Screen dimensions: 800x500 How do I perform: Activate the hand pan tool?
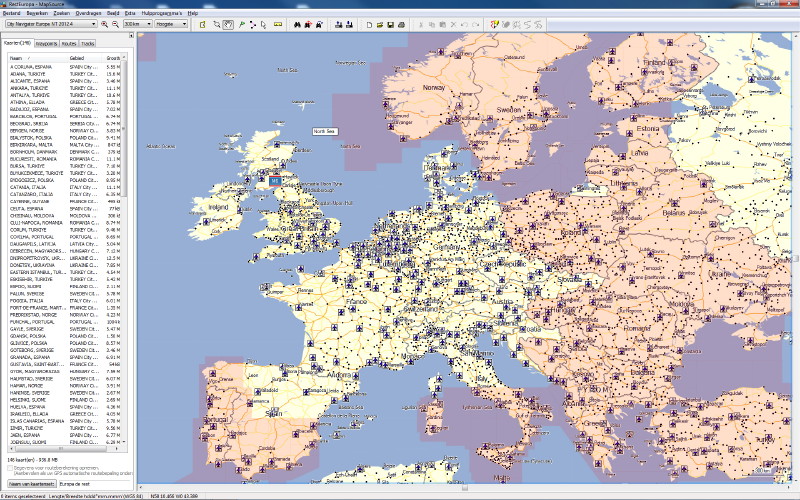[x=228, y=24]
